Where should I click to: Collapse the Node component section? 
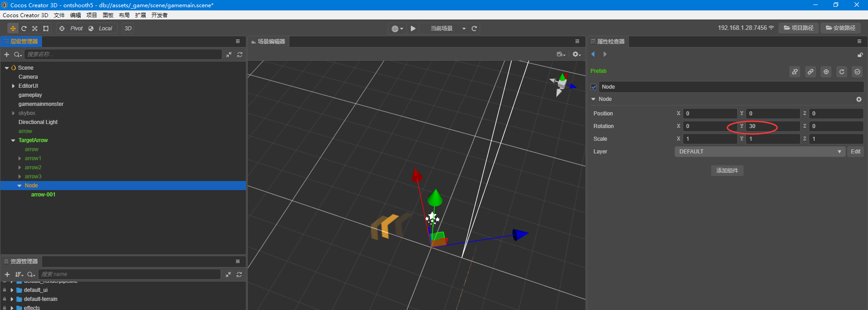(x=593, y=99)
